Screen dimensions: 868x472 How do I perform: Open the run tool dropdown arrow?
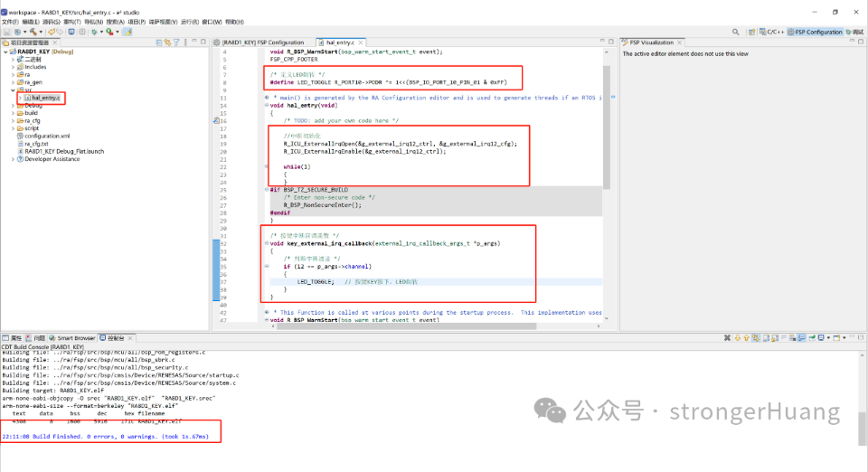pos(118,32)
